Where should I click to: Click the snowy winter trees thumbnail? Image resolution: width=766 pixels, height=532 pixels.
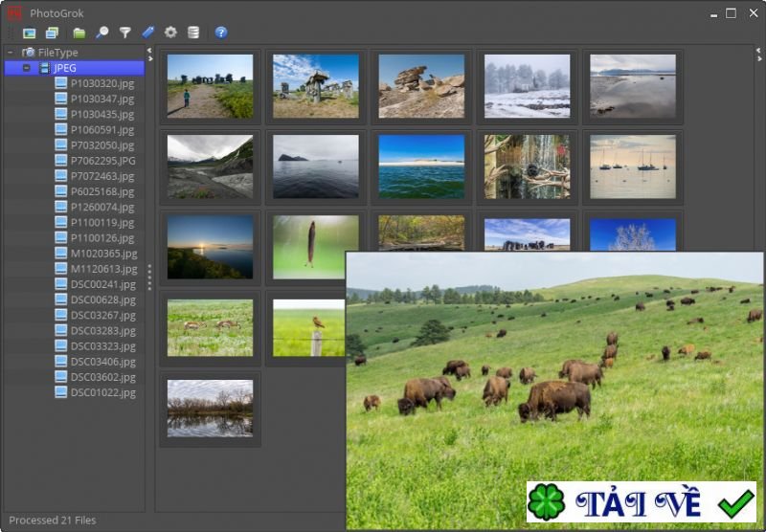pos(527,86)
